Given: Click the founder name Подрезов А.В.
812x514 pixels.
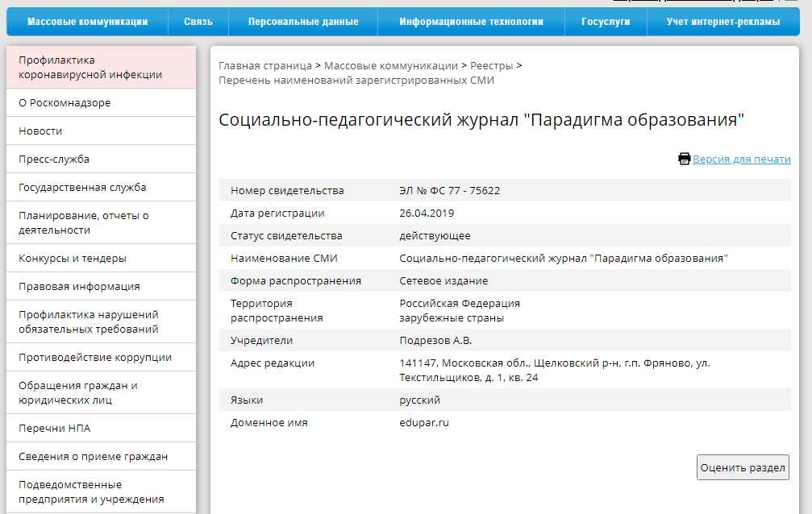Looking at the screenshot, I should coord(435,341).
